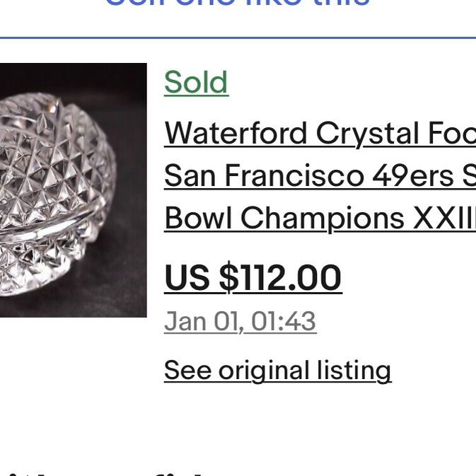The width and height of the screenshot is (476, 476).
Task: Click the US prefix of the price
Action: tap(187, 278)
